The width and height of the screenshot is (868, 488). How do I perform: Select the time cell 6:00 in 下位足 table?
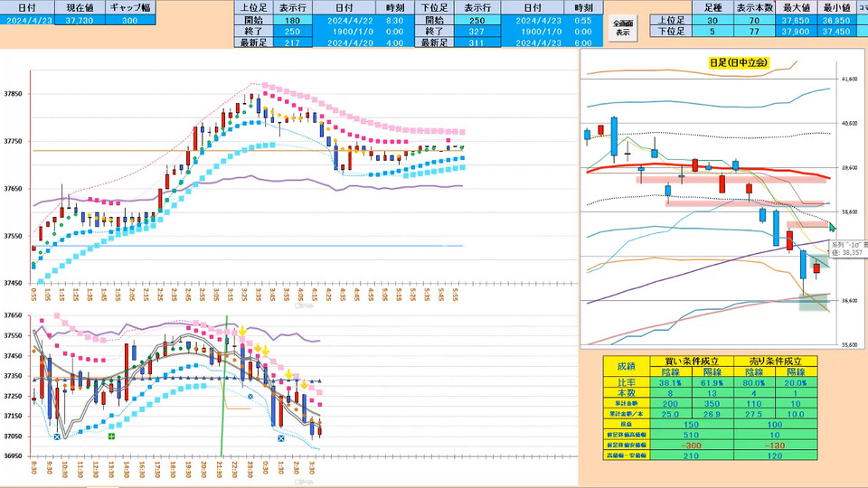point(583,42)
